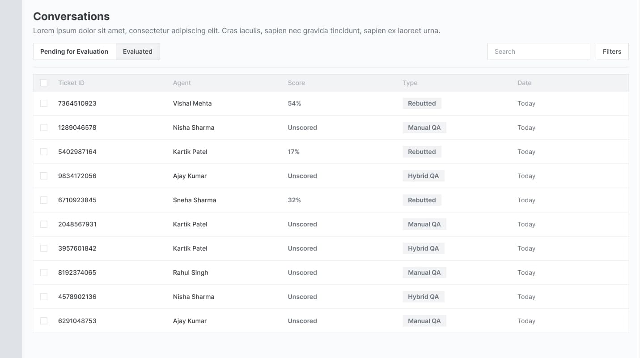Open the Filters button

tap(612, 51)
